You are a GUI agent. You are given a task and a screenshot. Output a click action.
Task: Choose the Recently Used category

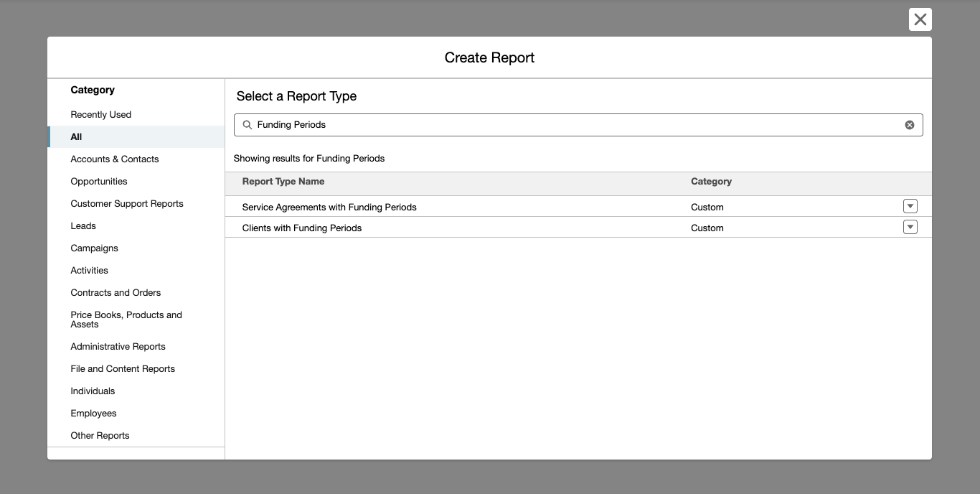(x=100, y=115)
